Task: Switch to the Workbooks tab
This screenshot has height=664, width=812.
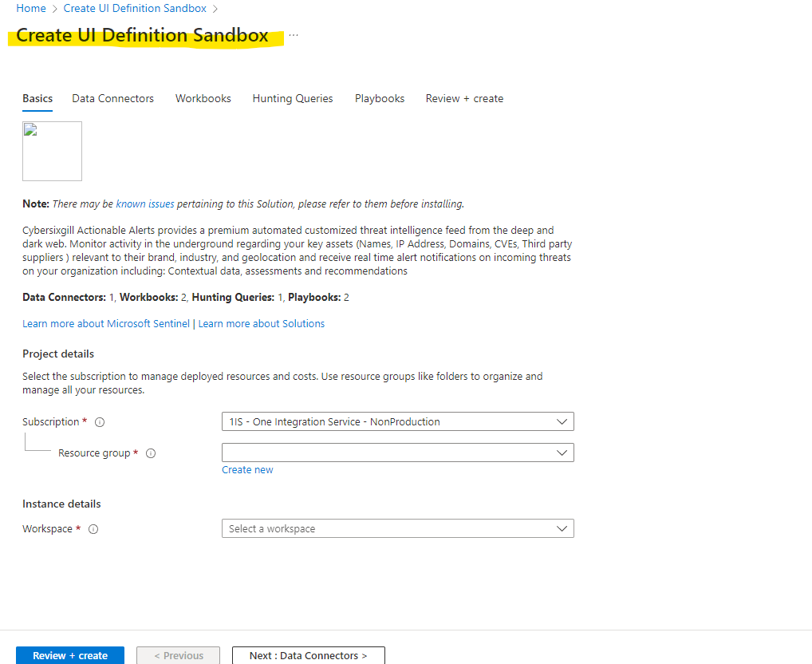Action: 203,98
